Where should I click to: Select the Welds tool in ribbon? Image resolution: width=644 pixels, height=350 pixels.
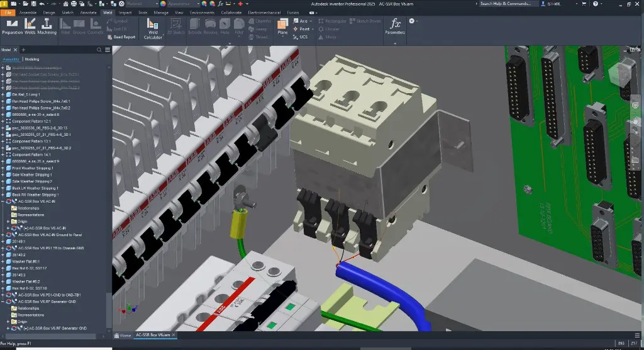[30, 27]
